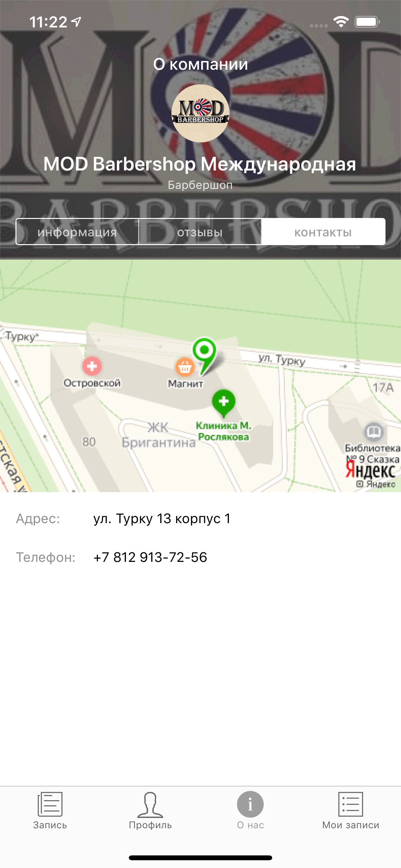401x868 pixels.
Task: Select the контакты tab
Action: click(323, 232)
